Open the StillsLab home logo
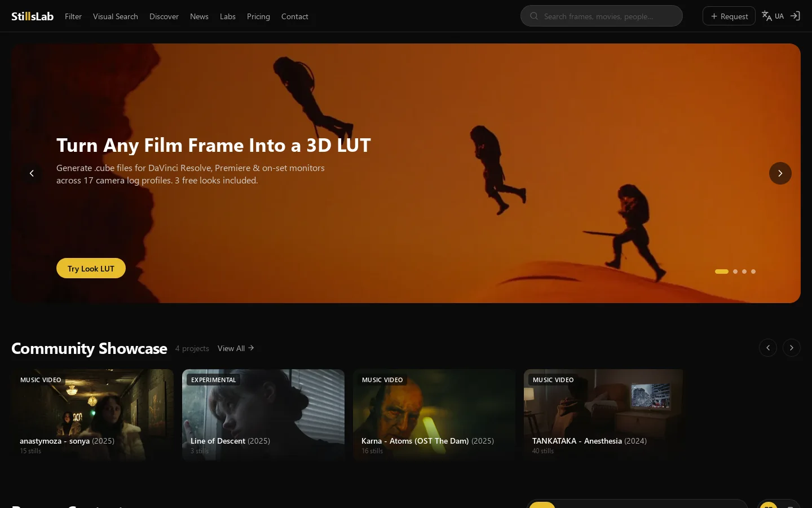 [x=32, y=16]
